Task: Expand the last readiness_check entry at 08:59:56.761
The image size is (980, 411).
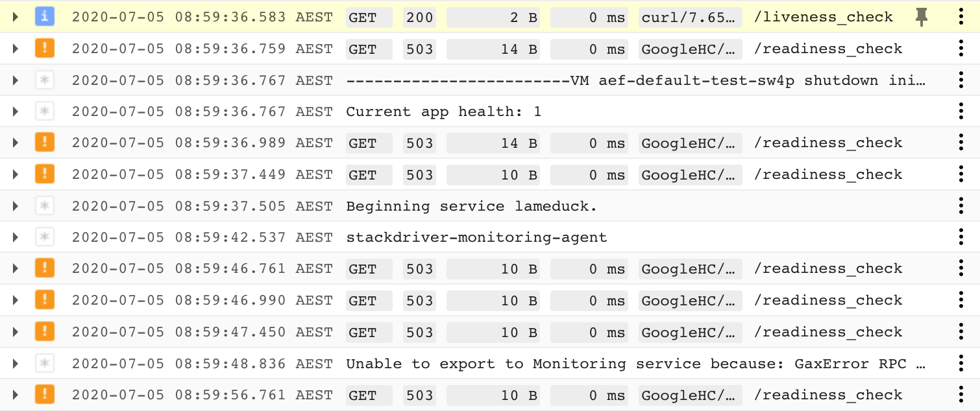Action: [x=16, y=395]
